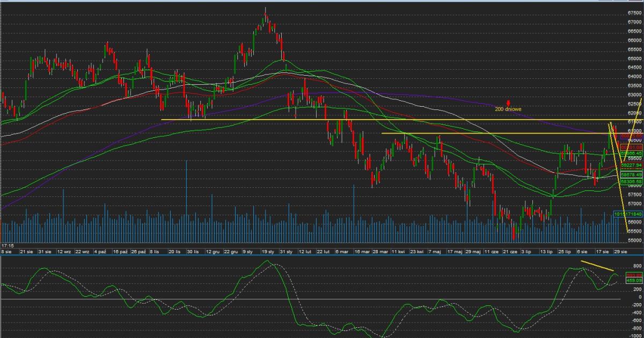Select the "200 dniowe" annotation label
This screenshot has width=644, height=338.
[x=508, y=109]
